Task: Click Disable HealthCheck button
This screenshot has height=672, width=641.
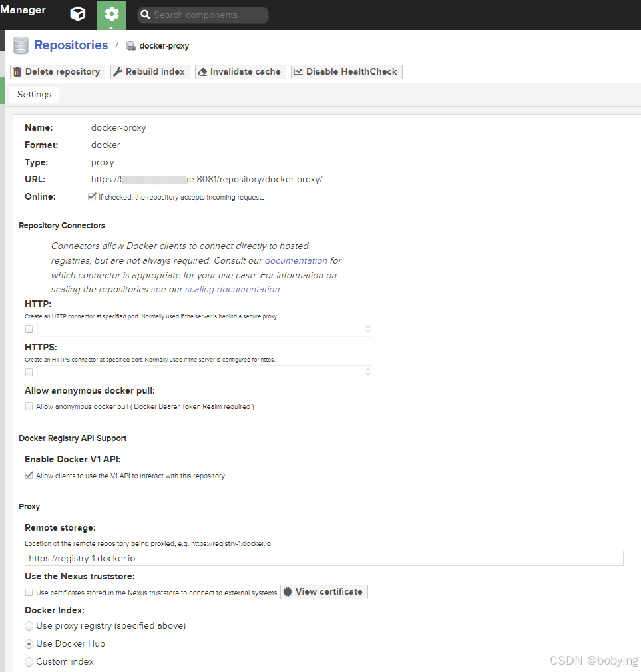Action: (347, 71)
